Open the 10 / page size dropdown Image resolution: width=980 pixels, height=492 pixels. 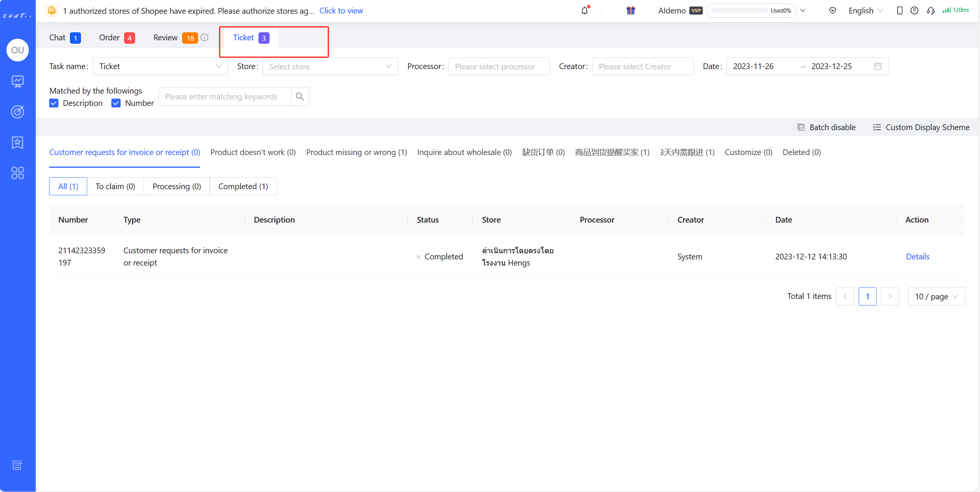tap(936, 296)
